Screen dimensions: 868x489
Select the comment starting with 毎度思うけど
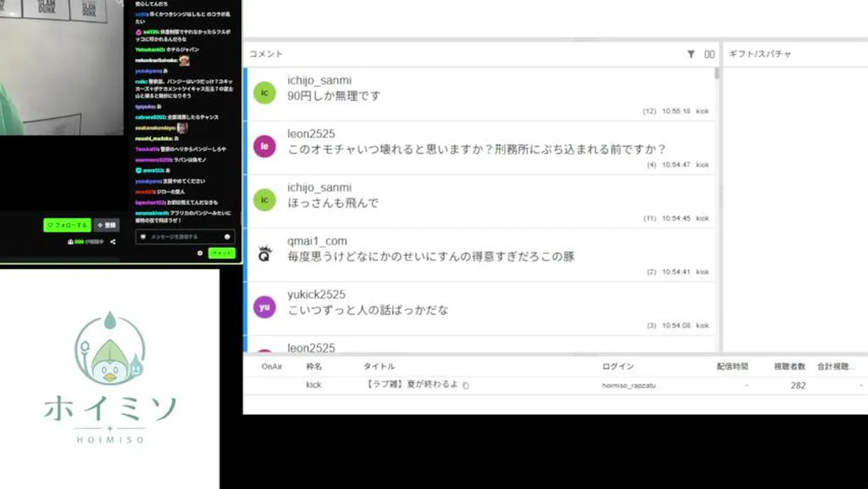[x=431, y=257]
